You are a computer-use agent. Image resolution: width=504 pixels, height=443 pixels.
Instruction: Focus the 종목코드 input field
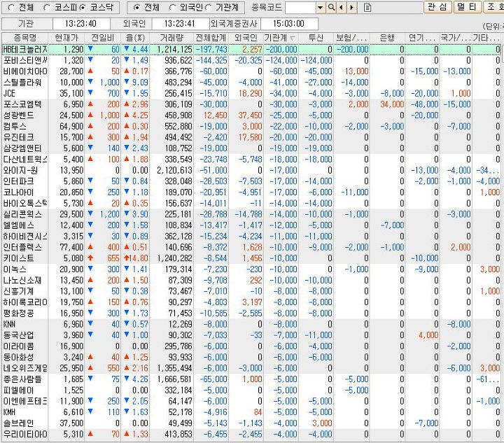click(x=300, y=8)
